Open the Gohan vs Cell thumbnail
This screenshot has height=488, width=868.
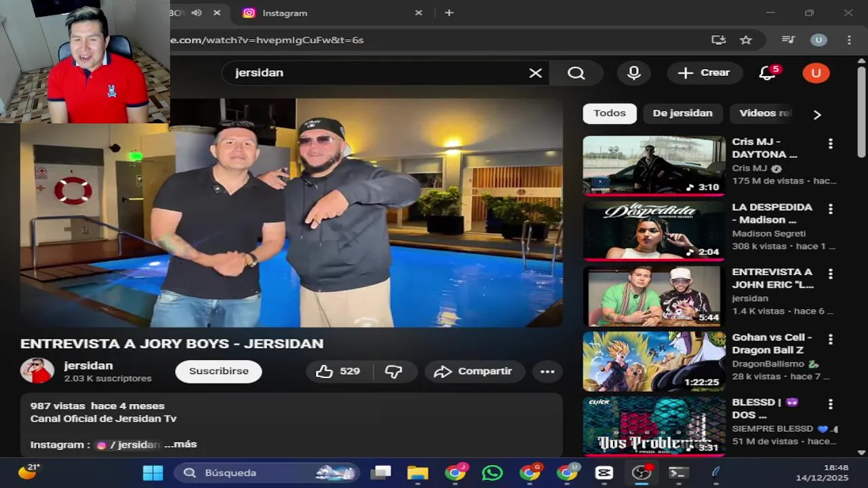(654, 361)
